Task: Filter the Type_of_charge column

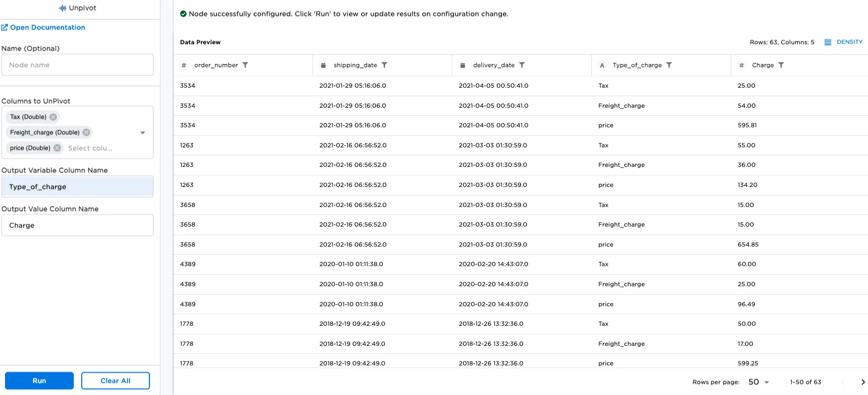Action: [669, 65]
